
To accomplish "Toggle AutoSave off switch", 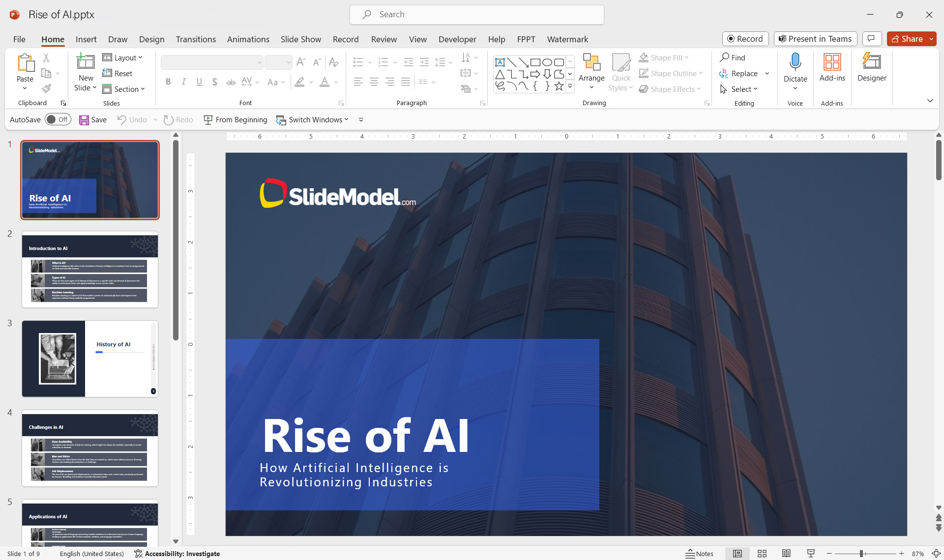I will click(58, 119).
